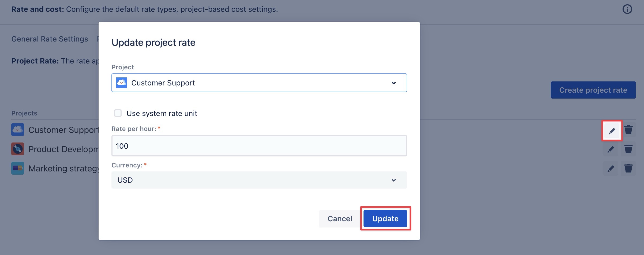Click the info icon at top right
The width and height of the screenshot is (644, 255).
[627, 9]
